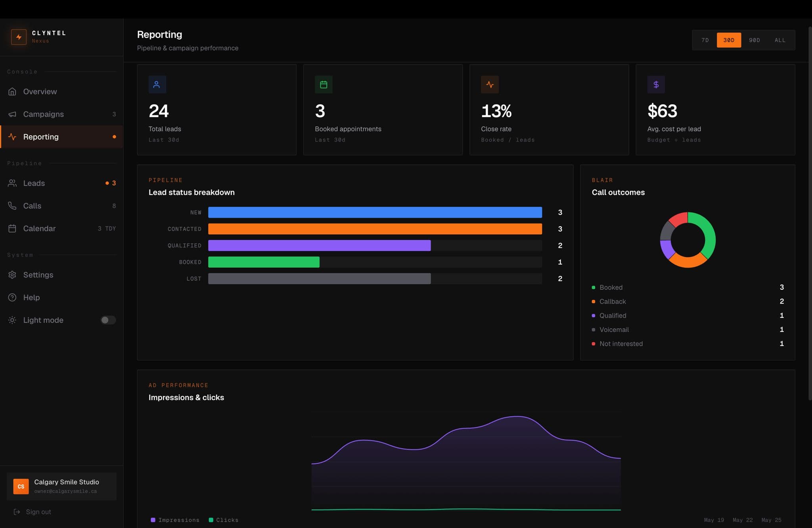Click the Clicks chart legend

click(x=224, y=520)
